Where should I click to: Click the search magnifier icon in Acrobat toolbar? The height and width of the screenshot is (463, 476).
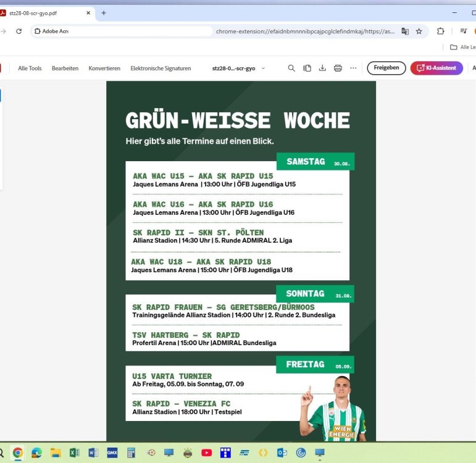point(291,68)
